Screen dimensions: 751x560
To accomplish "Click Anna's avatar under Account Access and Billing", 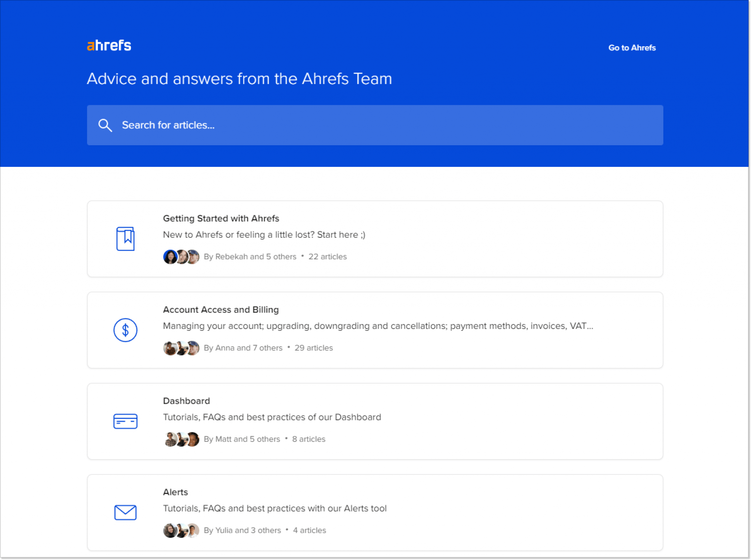I will [x=171, y=348].
